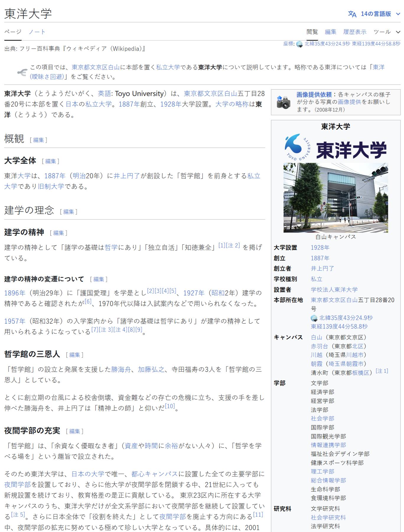Click the disambiguation arrow icon

22,72
